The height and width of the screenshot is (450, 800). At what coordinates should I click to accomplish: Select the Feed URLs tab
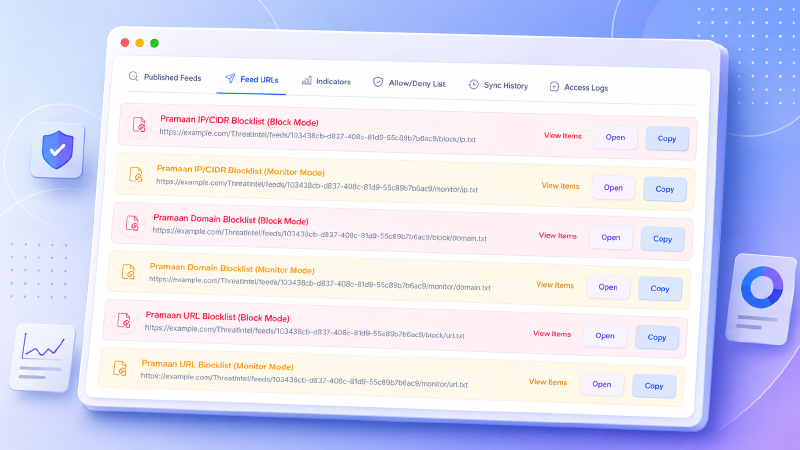[252, 79]
